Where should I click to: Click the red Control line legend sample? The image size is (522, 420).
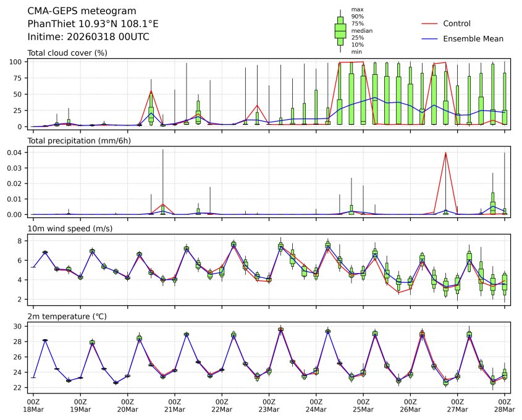point(429,23)
